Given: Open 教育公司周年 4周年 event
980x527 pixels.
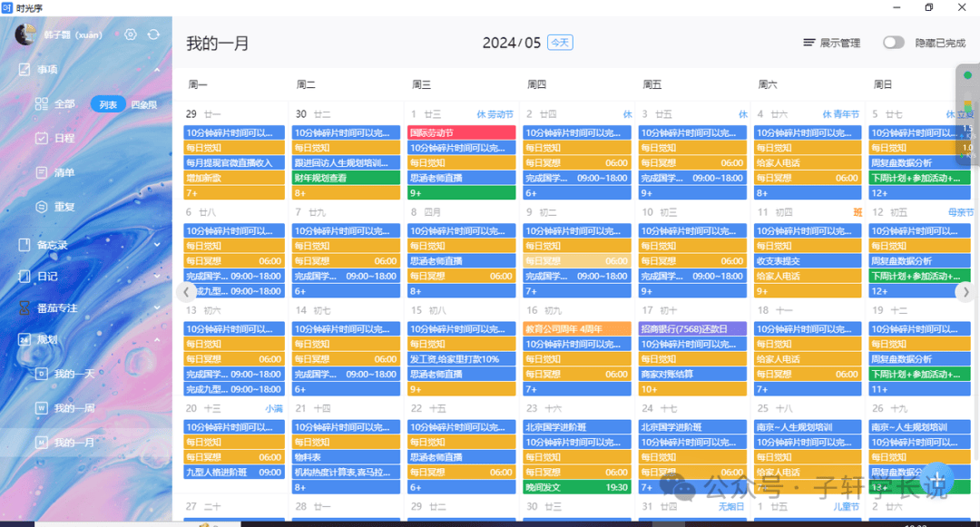Looking at the screenshot, I should pos(577,328).
